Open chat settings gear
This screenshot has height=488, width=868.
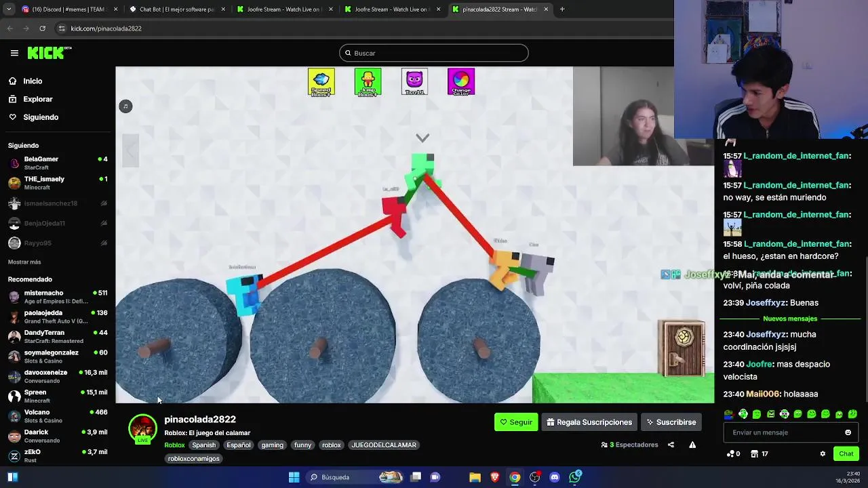click(x=823, y=454)
